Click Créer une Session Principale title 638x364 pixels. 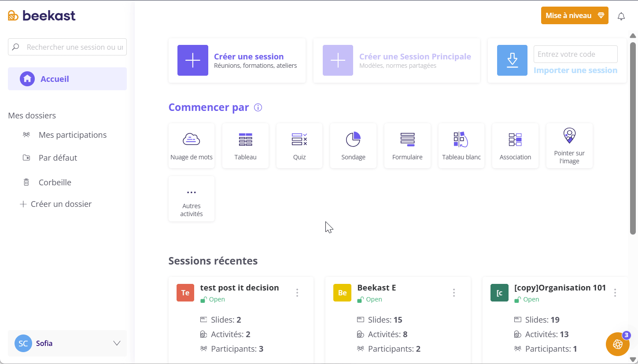point(415,56)
